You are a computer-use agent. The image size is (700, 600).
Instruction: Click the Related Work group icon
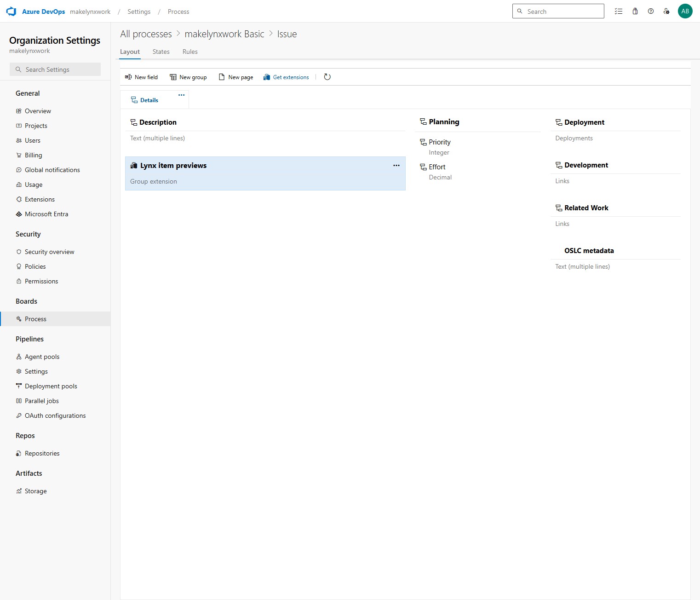559,208
